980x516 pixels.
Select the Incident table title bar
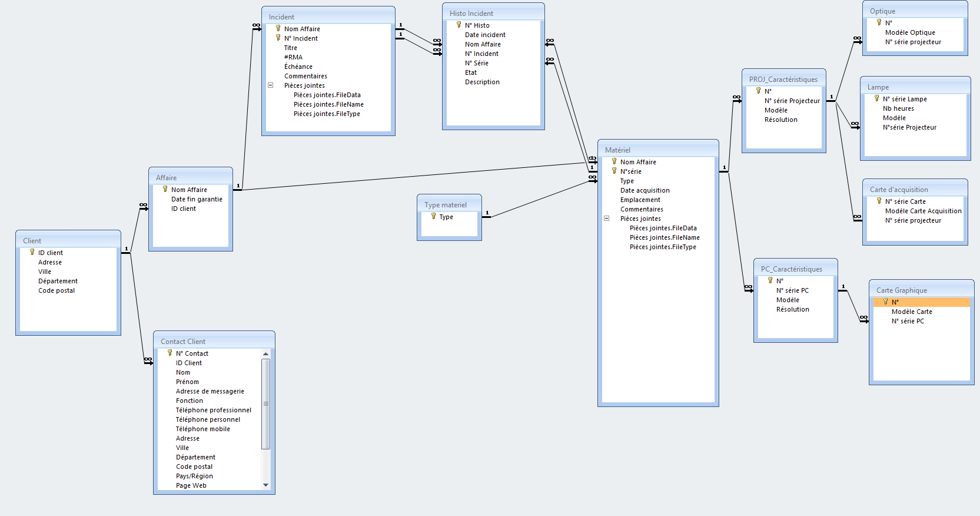click(328, 16)
